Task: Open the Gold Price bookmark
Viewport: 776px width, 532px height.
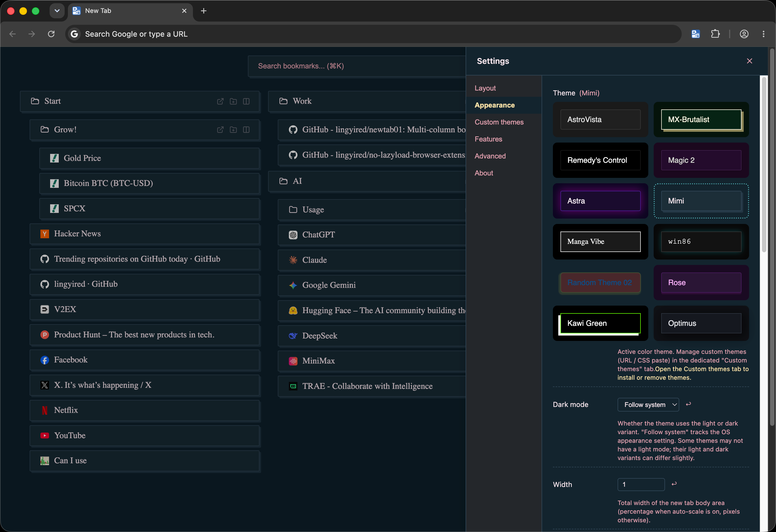Action: tap(149, 158)
